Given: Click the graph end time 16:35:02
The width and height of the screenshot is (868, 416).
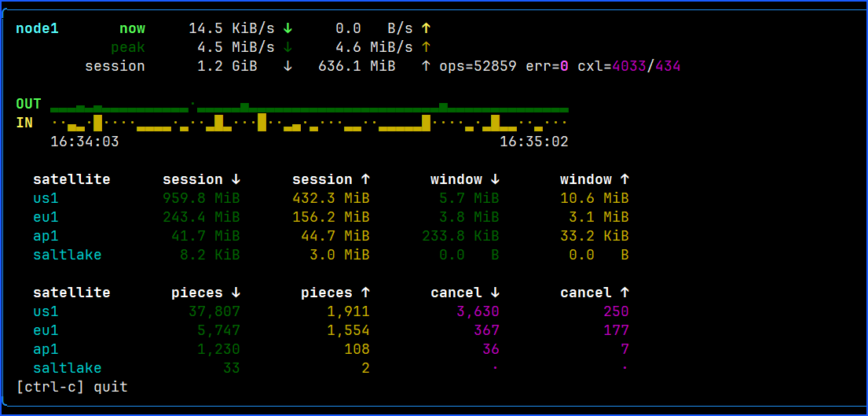Looking at the screenshot, I should (x=534, y=142).
